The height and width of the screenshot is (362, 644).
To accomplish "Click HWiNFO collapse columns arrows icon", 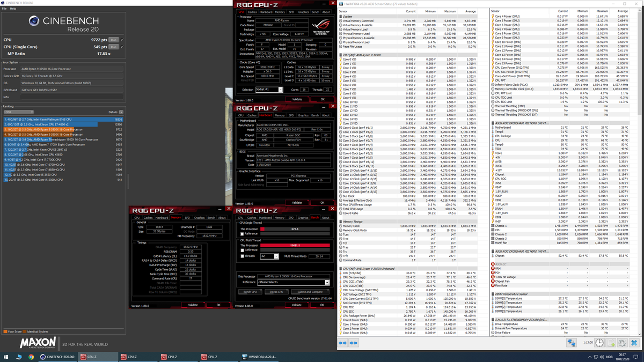I will click(x=353, y=343).
